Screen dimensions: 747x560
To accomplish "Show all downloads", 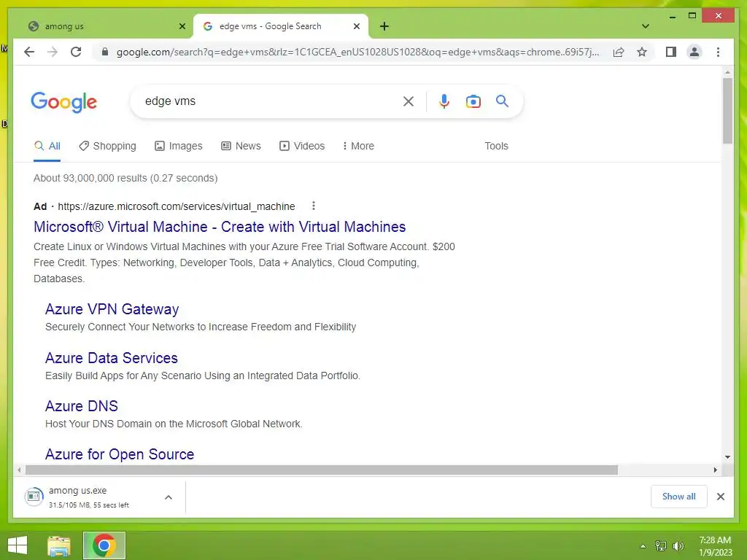I will pos(678,497).
